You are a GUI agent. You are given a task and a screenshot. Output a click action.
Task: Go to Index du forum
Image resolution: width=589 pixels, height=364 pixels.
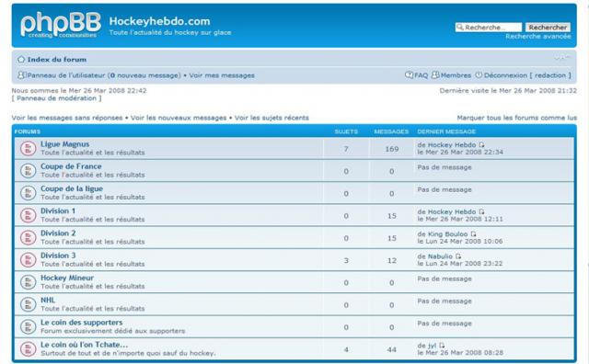click(x=57, y=60)
